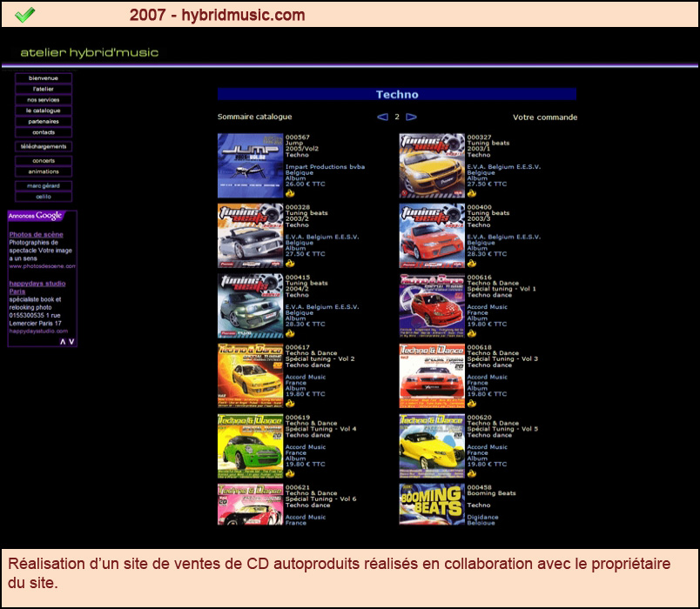Open the Jump 2005/Vol2 album cover

tap(250, 165)
